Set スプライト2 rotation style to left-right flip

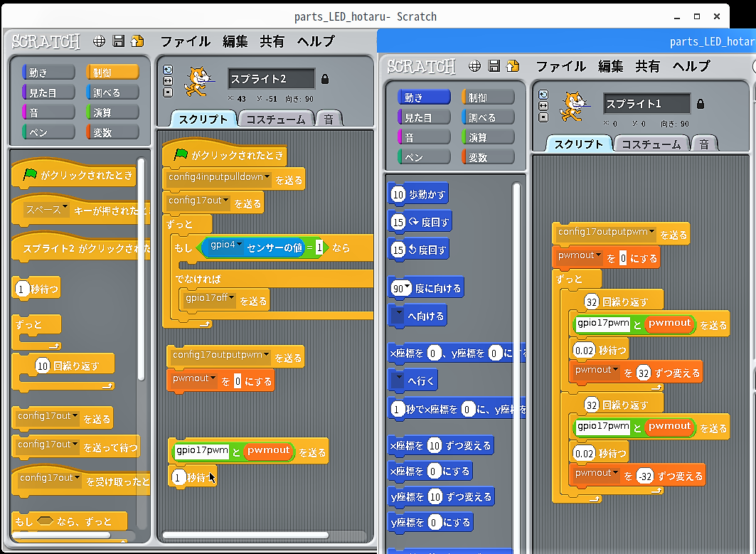[x=168, y=81]
